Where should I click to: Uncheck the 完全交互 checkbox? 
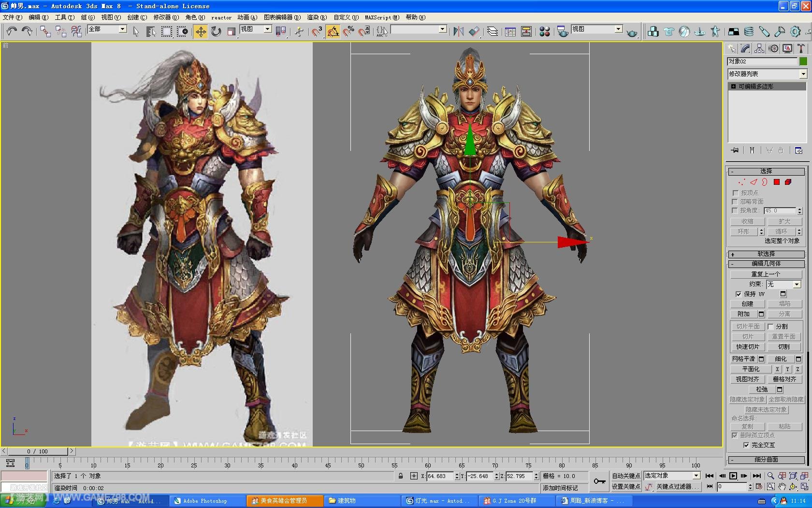(x=746, y=445)
